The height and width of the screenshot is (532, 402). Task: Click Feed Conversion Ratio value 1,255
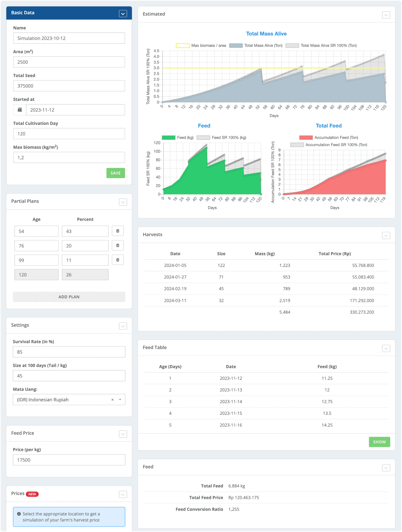click(233, 509)
